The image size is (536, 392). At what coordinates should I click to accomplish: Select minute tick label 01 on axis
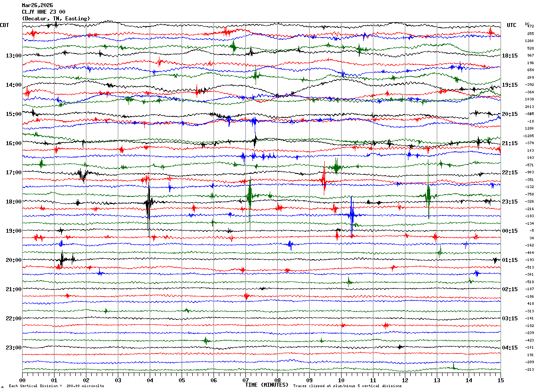tap(54, 380)
